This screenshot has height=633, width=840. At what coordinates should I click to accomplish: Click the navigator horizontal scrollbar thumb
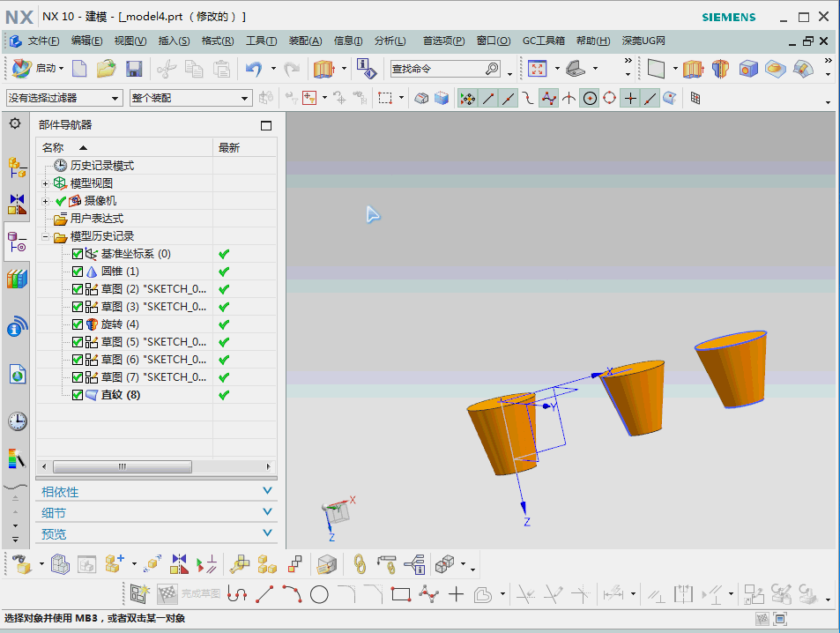click(x=123, y=466)
